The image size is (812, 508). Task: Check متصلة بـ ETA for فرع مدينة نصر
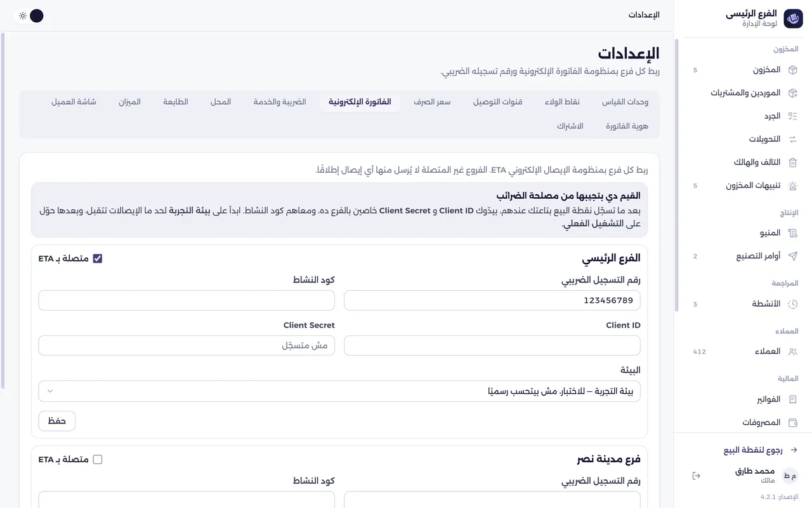pyautogui.click(x=98, y=459)
